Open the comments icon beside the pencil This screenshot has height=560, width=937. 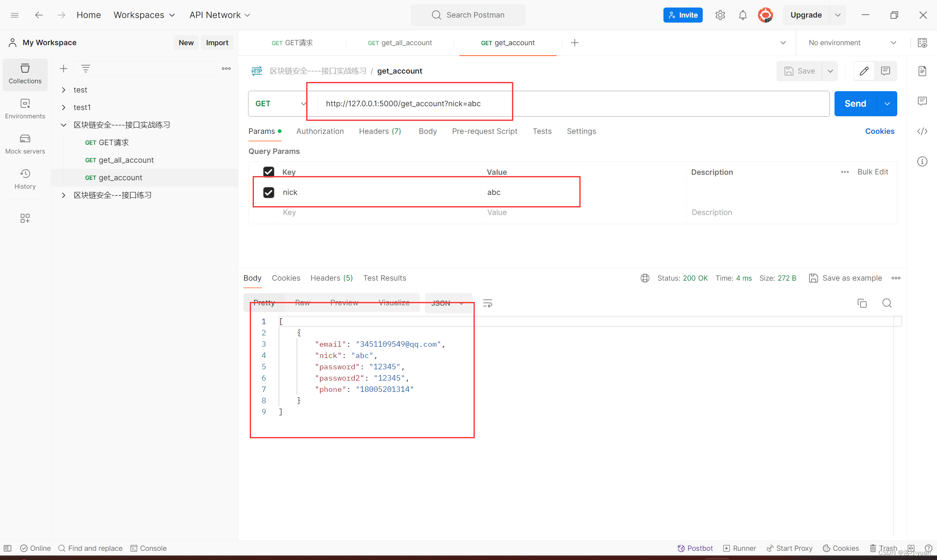pos(886,71)
